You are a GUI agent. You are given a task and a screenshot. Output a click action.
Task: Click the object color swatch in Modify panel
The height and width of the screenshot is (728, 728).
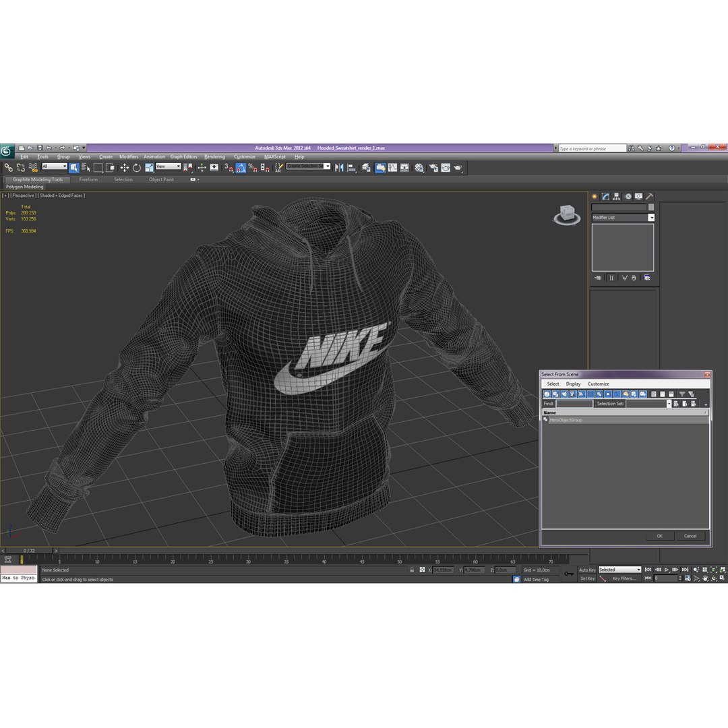651,207
